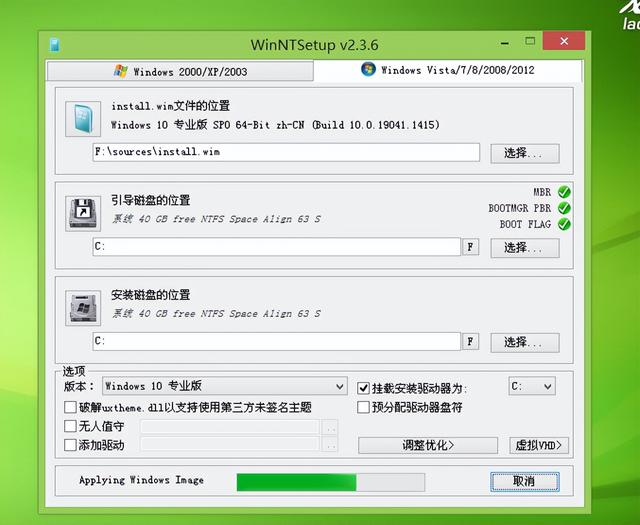This screenshot has width=640, height=525.
Task: Click browse button beside 无人值守 field
Action: click(x=330, y=427)
